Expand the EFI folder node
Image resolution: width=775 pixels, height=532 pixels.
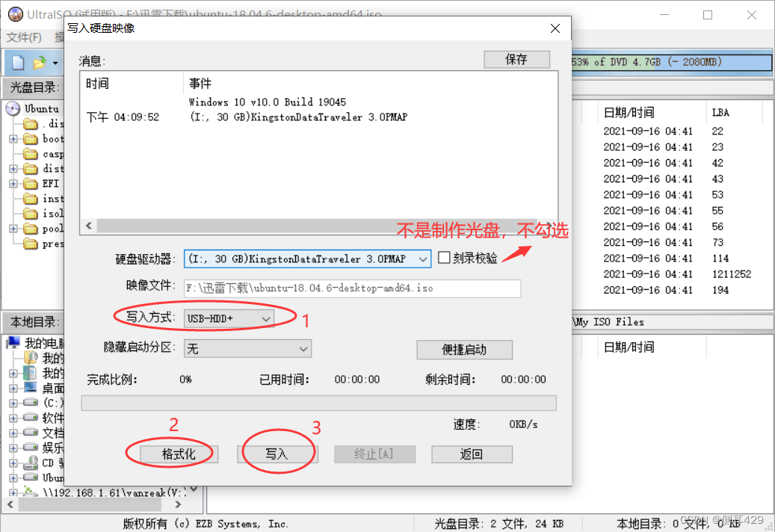coord(13,184)
